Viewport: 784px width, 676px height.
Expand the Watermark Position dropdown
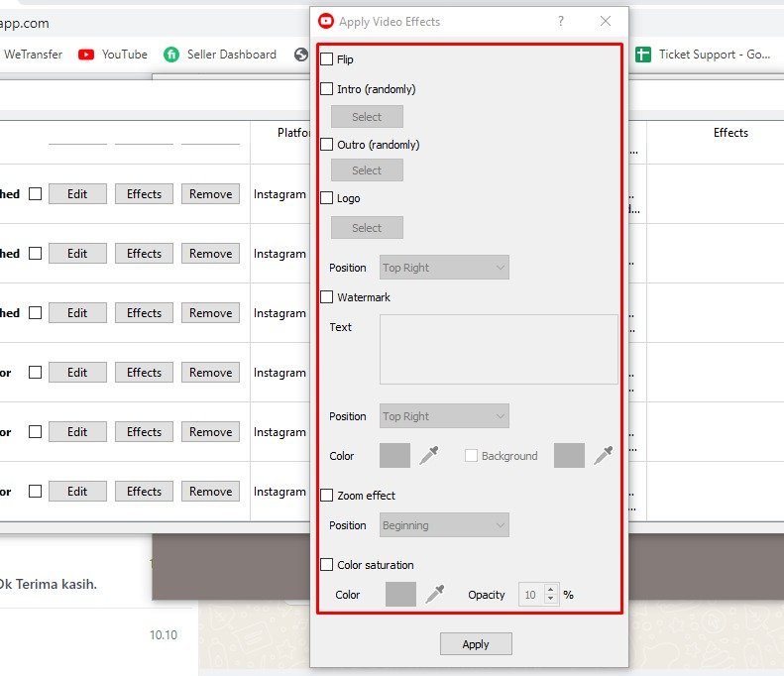point(444,416)
